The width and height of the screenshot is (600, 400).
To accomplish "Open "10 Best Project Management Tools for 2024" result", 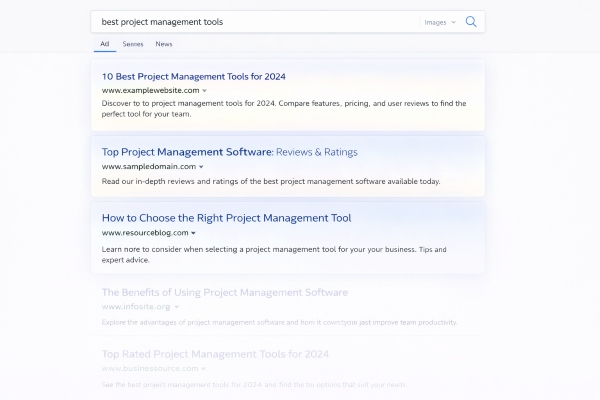I will (x=180, y=76).
